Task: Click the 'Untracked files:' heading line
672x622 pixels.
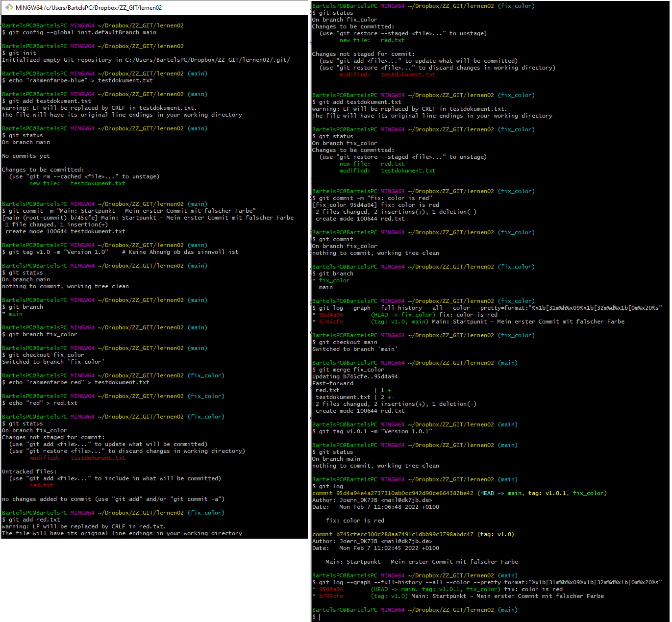Action: [x=29, y=472]
